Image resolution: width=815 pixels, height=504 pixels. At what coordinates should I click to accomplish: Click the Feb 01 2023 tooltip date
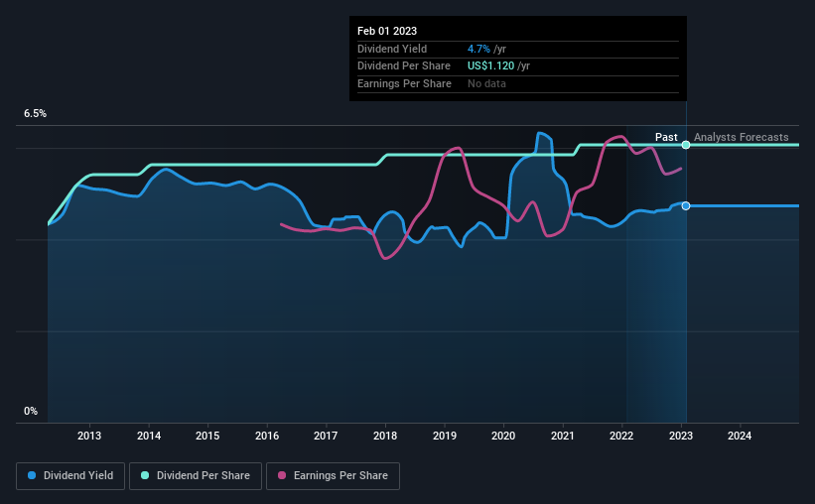tap(387, 31)
